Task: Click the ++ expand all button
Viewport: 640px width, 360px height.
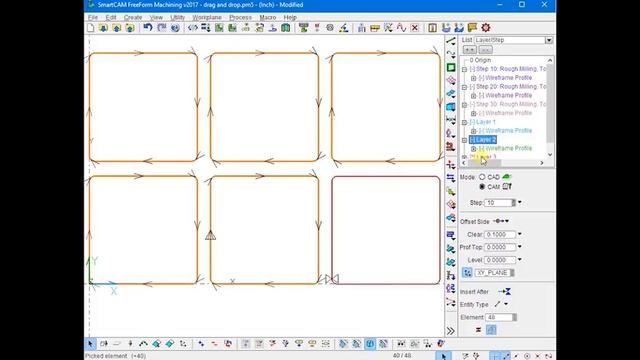Action: (x=469, y=50)
